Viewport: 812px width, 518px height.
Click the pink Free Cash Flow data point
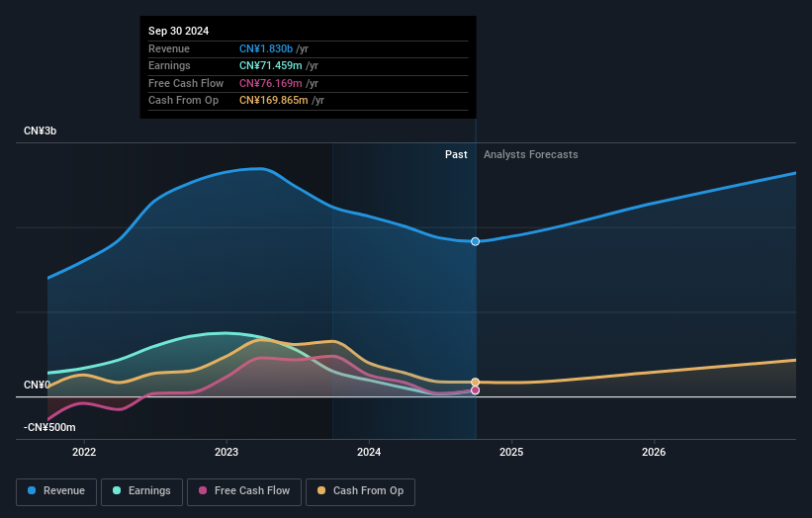[475, 390]
